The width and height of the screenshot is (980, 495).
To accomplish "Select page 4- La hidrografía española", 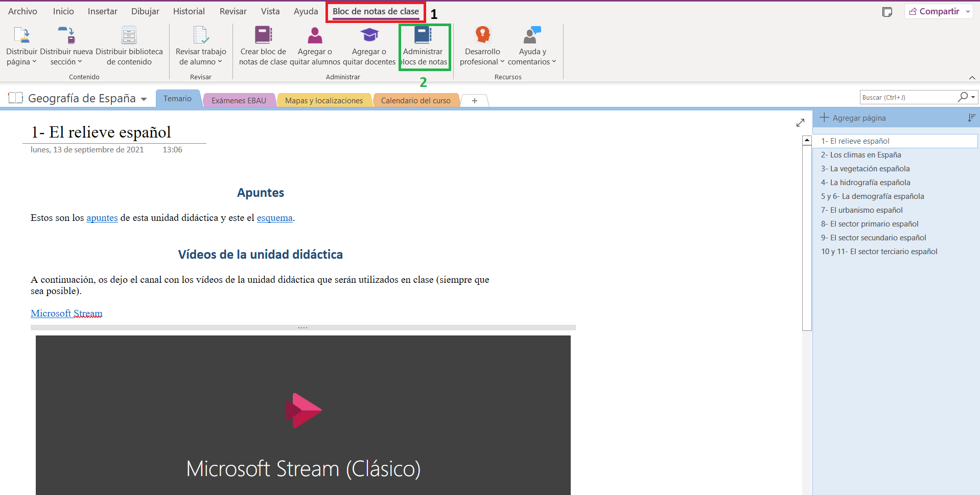I will pyautogui.click(x=865, y=183).
